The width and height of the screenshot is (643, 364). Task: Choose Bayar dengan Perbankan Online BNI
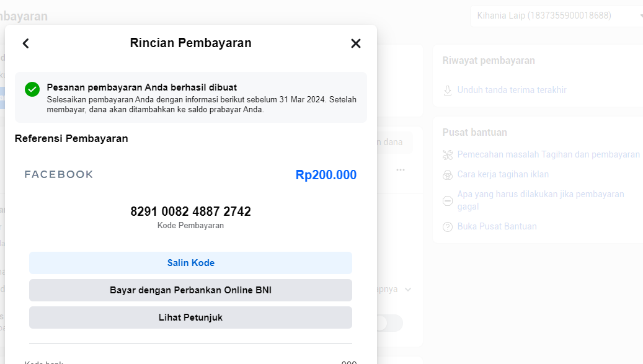coord(190,290)
